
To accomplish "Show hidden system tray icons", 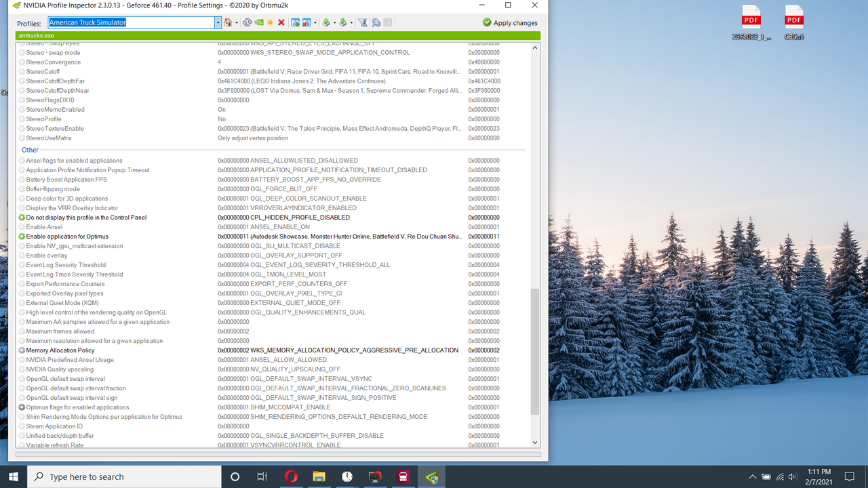I will 752,476.
